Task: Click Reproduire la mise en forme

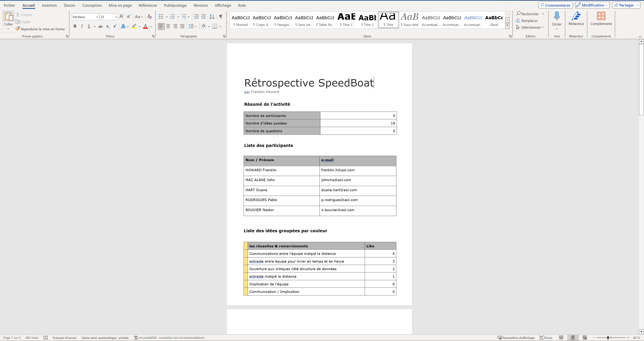Action: (40, 29)
